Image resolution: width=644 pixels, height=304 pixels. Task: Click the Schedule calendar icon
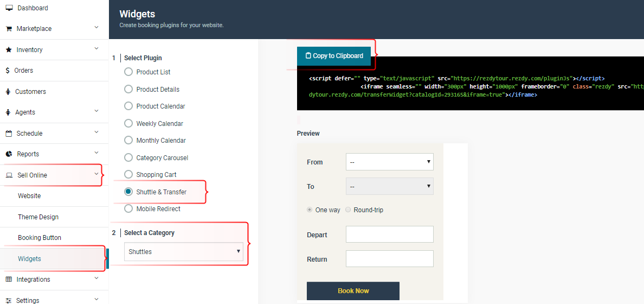tap(9, 134)
